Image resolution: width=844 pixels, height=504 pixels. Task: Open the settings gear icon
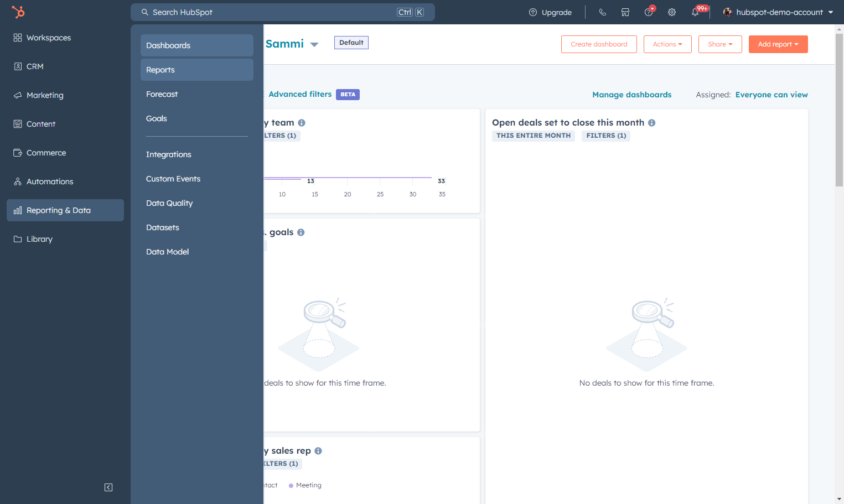pos(672,12)
